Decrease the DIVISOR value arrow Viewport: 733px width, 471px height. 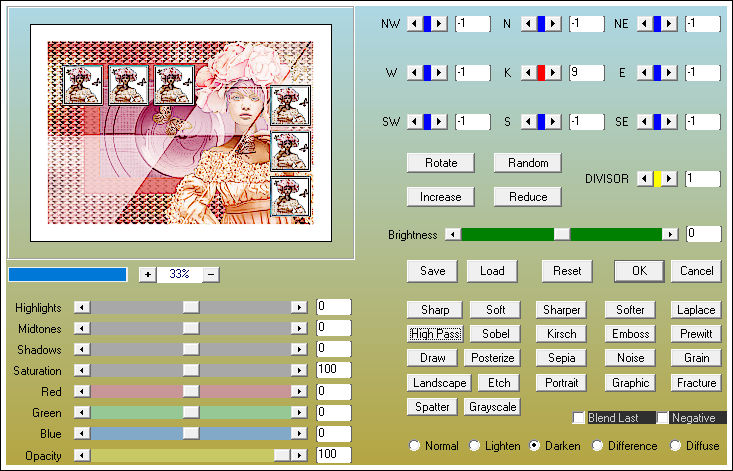point(645,178)
